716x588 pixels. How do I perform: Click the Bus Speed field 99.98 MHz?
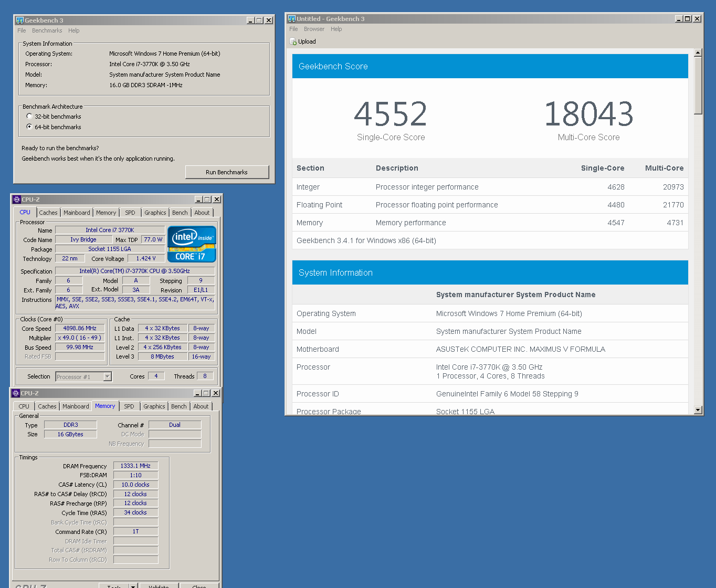pyautogui.click(x=80, y=347)
